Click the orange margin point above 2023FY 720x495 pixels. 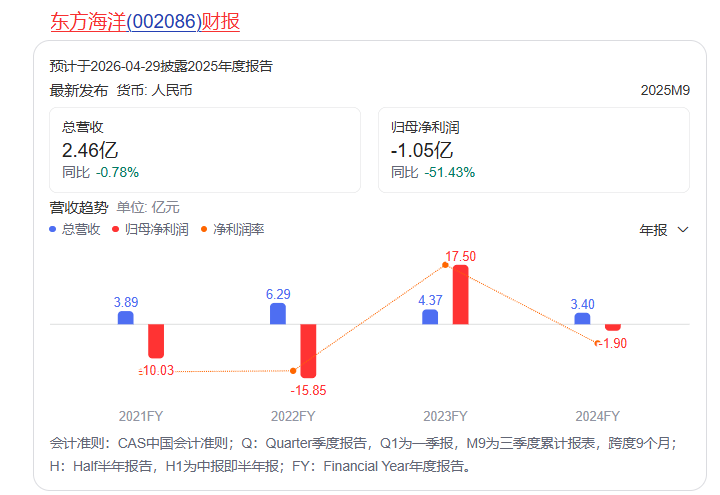(x=446, y=265)
